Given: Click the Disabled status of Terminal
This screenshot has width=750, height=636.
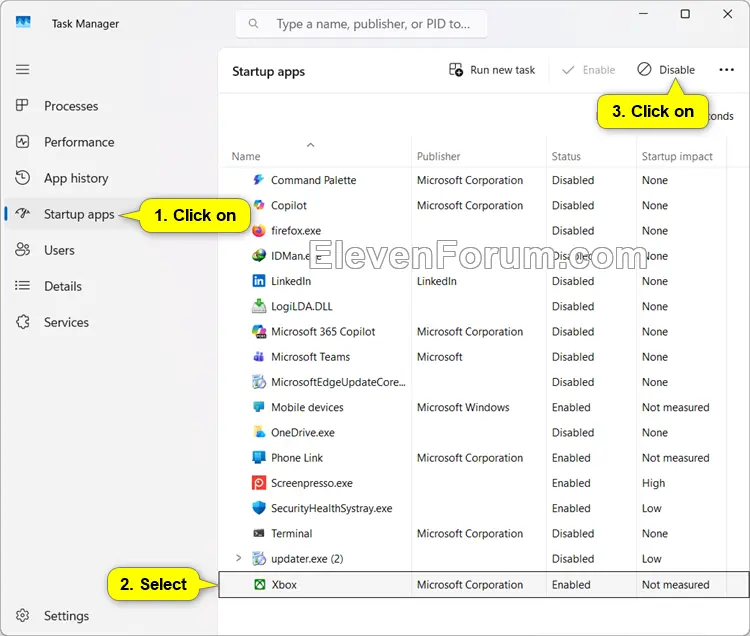Looking at the screenshot, I should pos(573,533).
